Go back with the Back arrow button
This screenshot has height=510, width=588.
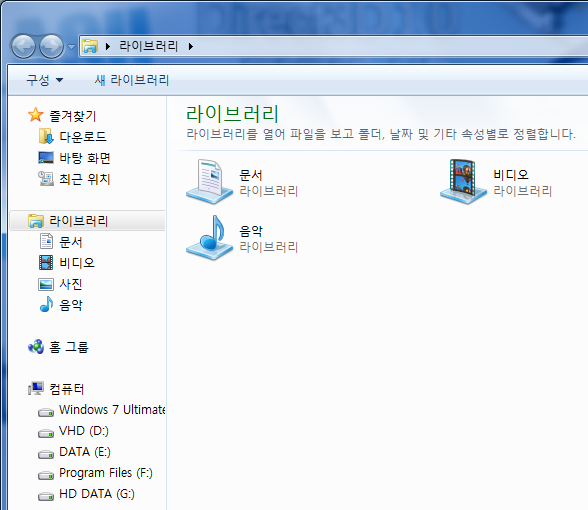tap(23, 46)
